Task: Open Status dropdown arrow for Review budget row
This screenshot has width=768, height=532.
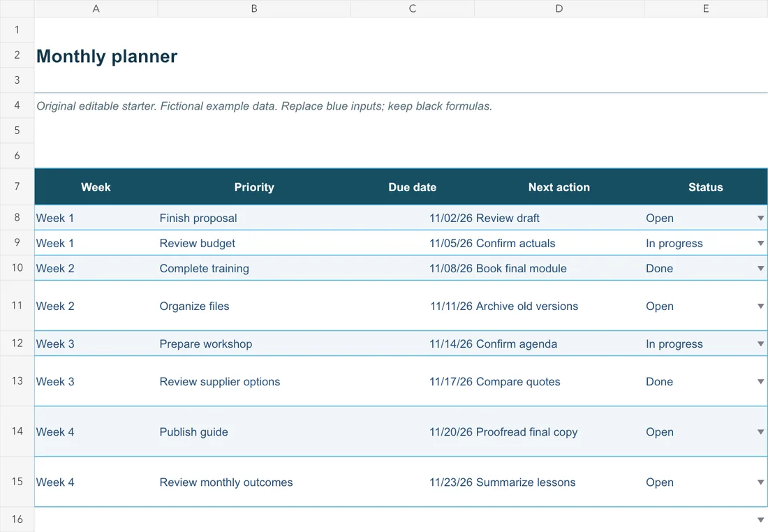Action: [x=760, y=244]
